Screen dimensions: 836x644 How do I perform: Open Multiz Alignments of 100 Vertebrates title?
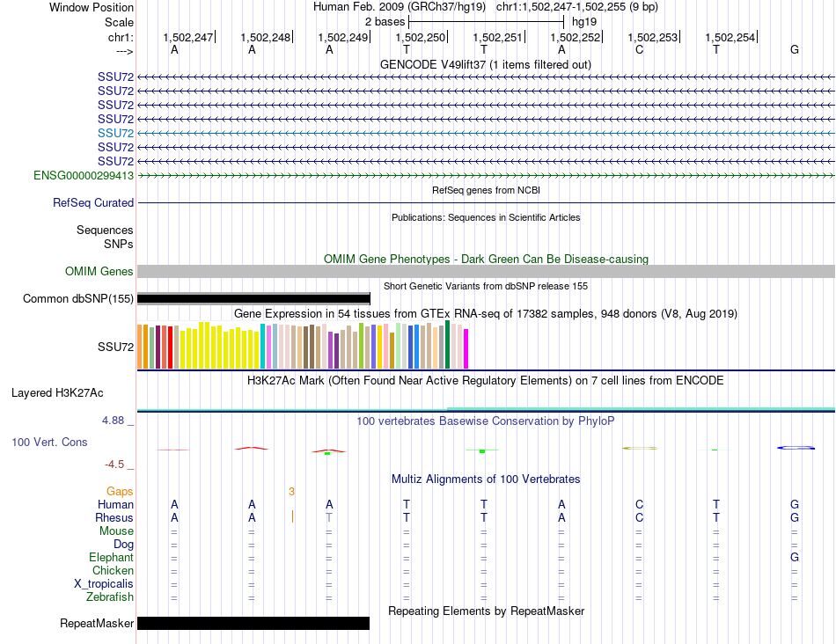pos(486,479)
